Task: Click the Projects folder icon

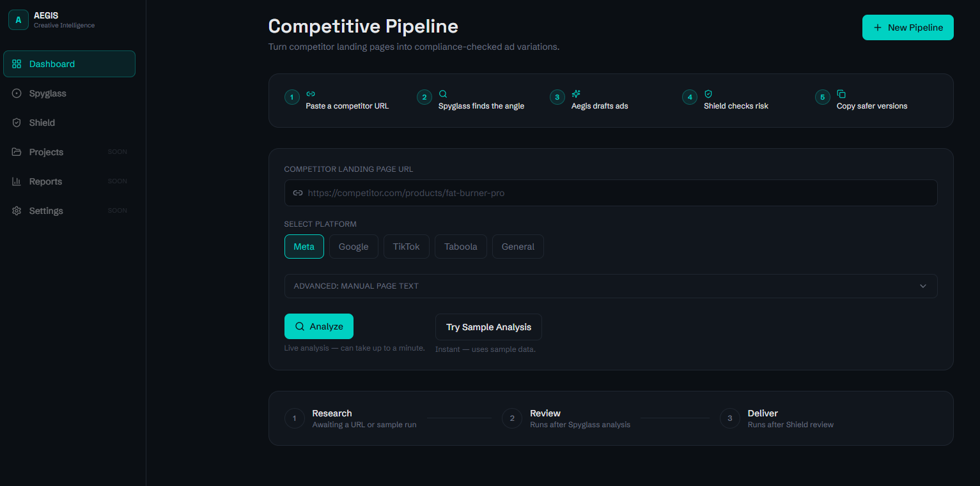Action: coord(17,152)
